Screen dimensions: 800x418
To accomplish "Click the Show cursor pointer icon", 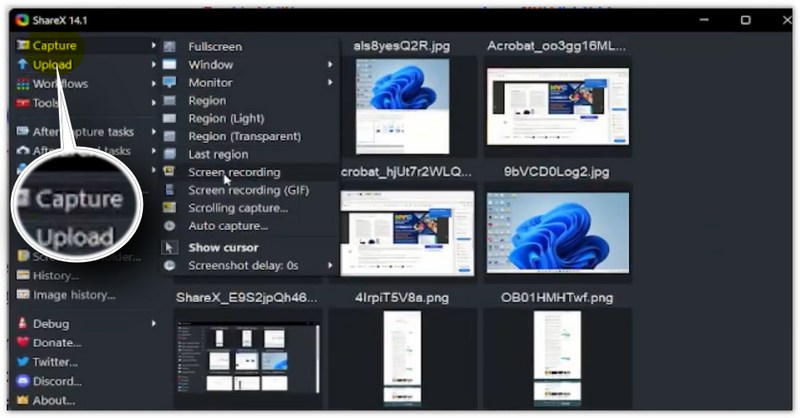I will [169, 248].
